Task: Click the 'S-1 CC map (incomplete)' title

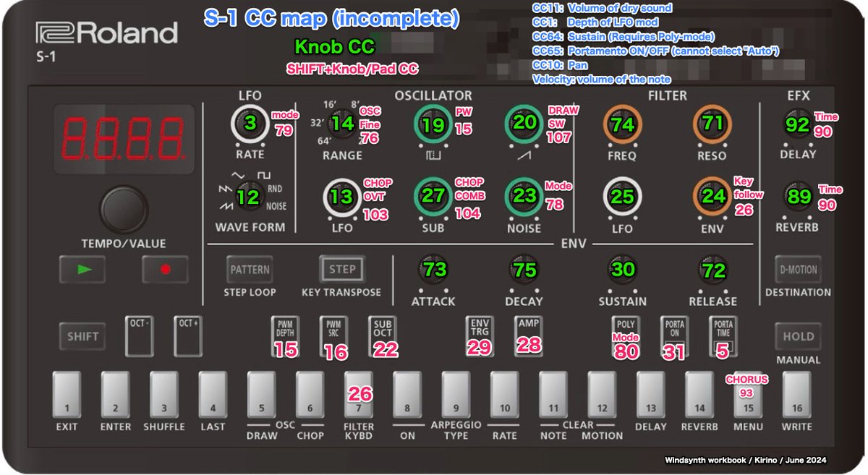Action: click(332, 18)
